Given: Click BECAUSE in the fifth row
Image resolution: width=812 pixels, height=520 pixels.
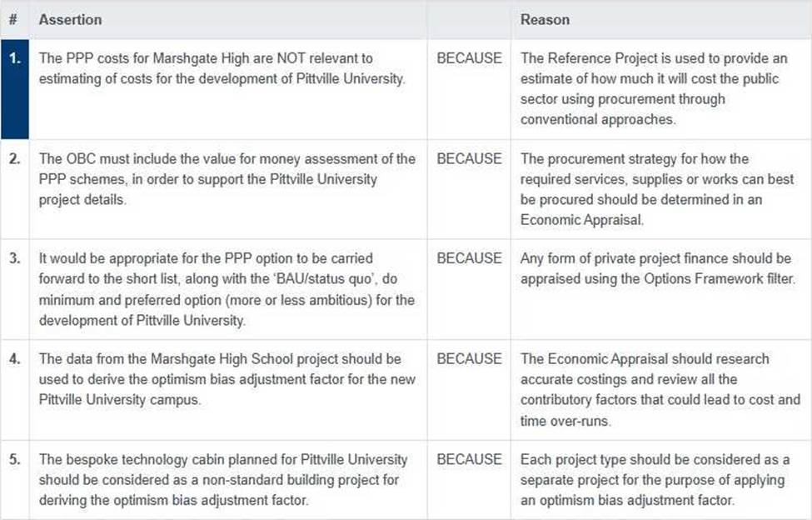Looking at the screenshot, I should (x=469, y=459).
